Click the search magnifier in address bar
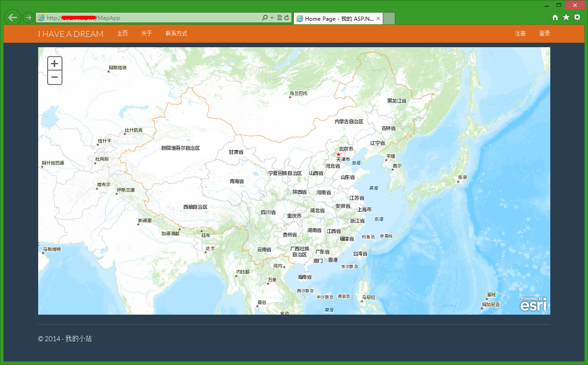This screenshot has width=588, height=365. click(265, 18)
